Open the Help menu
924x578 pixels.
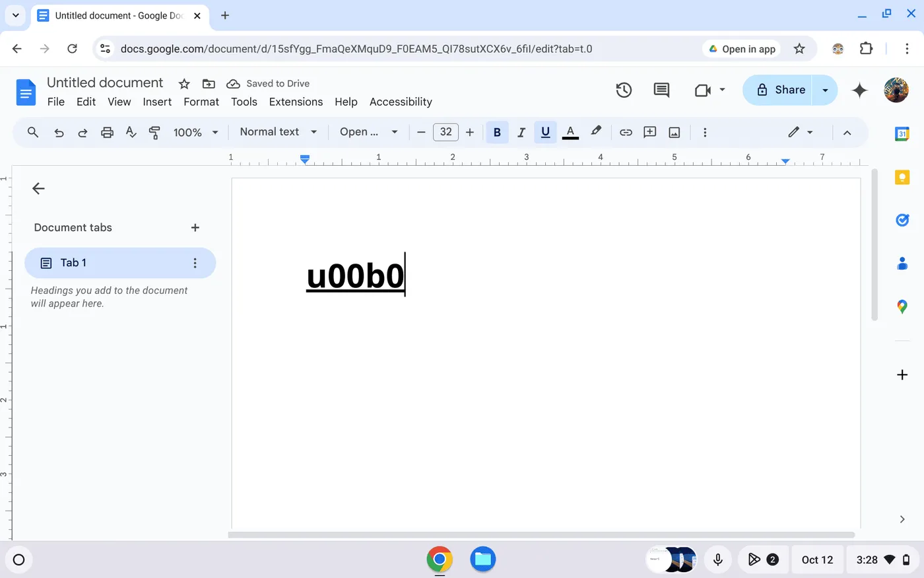coord(346,102)
